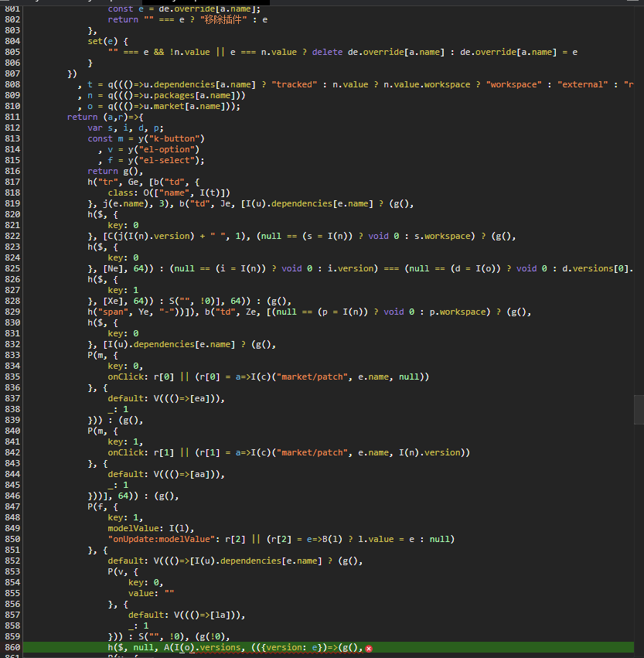Grab the vertical scrollbar thumb
644x658 pixels.
(x=639, y=410)
